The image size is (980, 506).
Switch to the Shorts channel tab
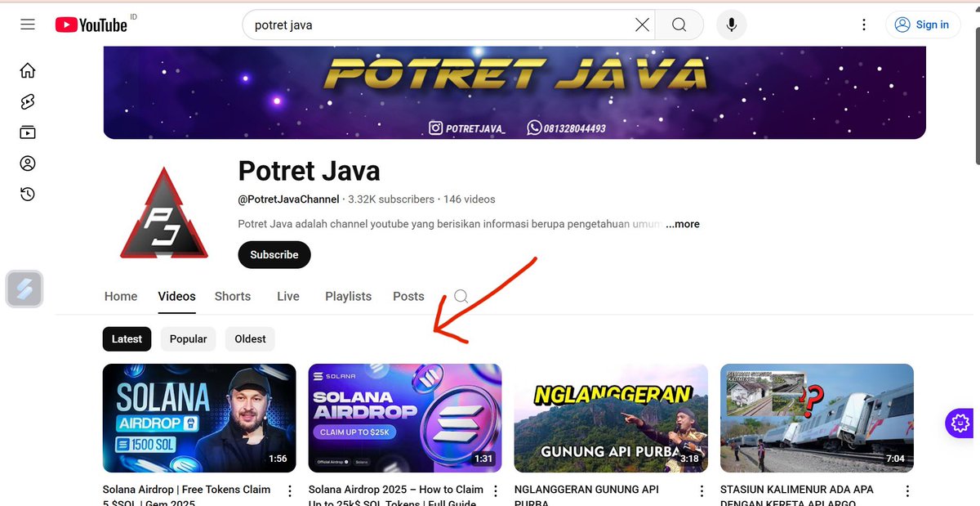click(x=233, y=296)
